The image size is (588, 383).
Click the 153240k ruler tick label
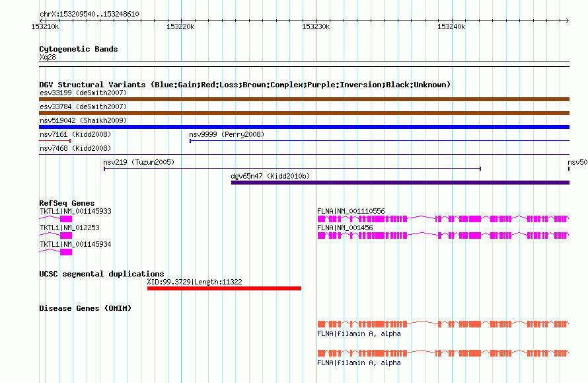(451, 26)
